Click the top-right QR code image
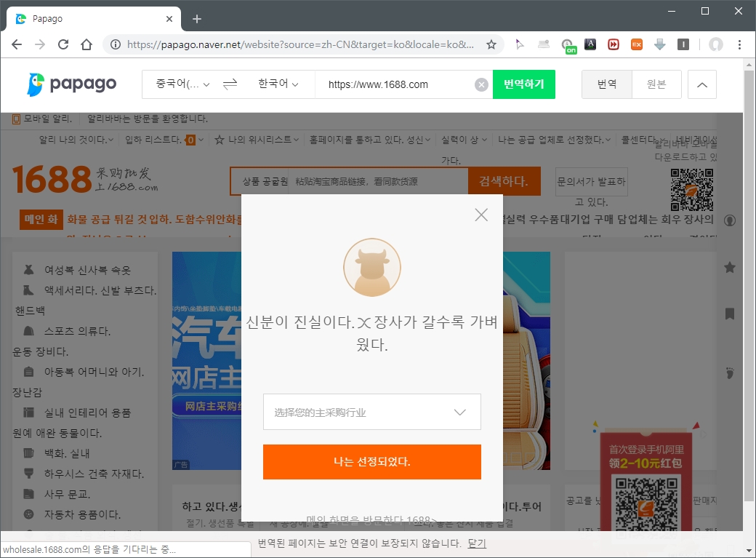The height and width of the screenshot is (558, 756). coord(692,190)
